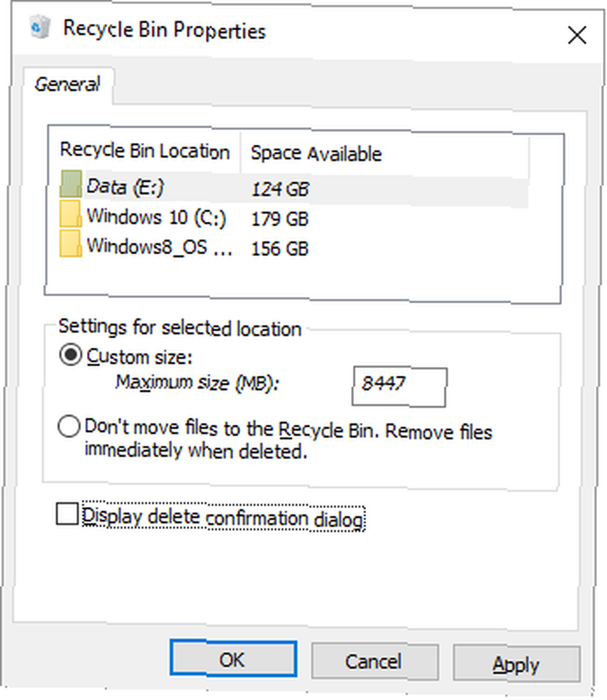
Task: Open the General tab
Action: click(x=67, y=85)
